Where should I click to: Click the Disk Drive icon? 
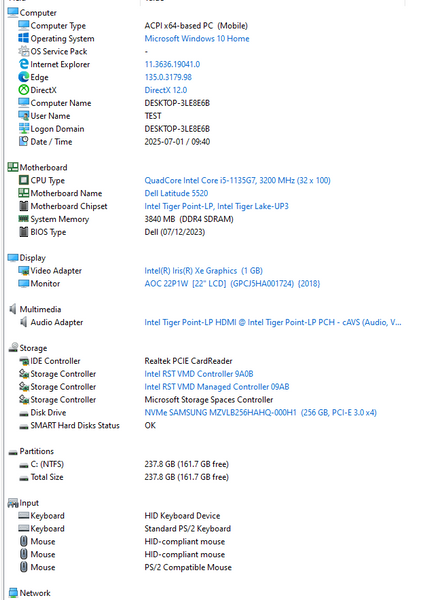pyautogui.click(x=24, y=413)
